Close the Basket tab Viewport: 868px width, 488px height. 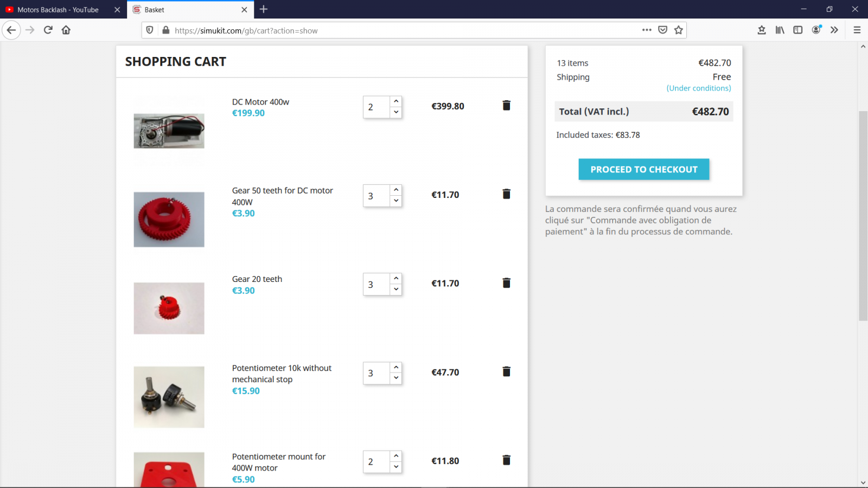[244, 10]
